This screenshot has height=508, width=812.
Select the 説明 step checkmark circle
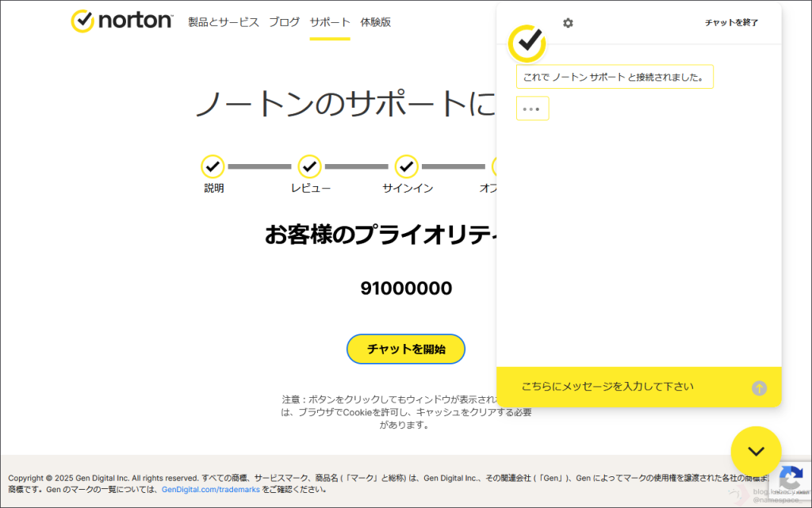(x=213, y=166)
